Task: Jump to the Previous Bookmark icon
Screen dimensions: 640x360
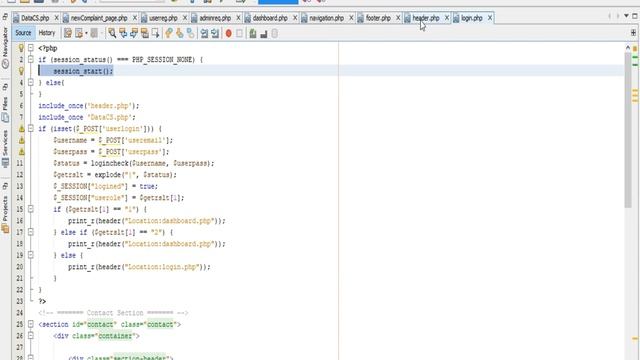Action: 169,33
